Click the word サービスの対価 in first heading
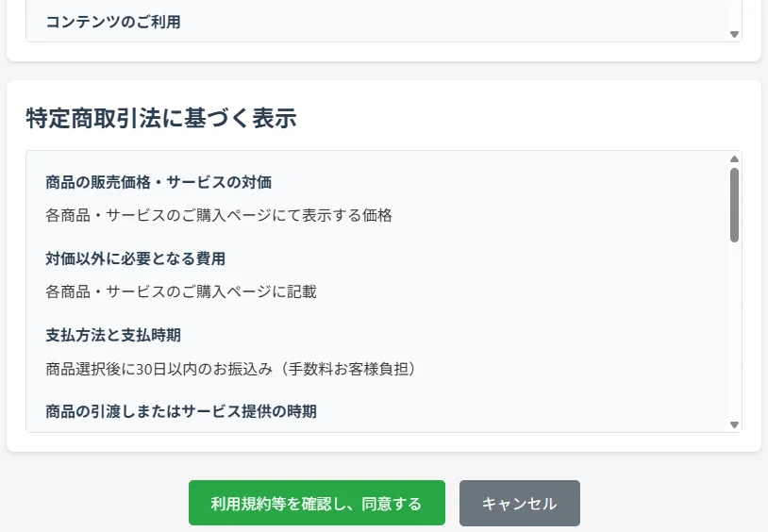 coord(219,182)
